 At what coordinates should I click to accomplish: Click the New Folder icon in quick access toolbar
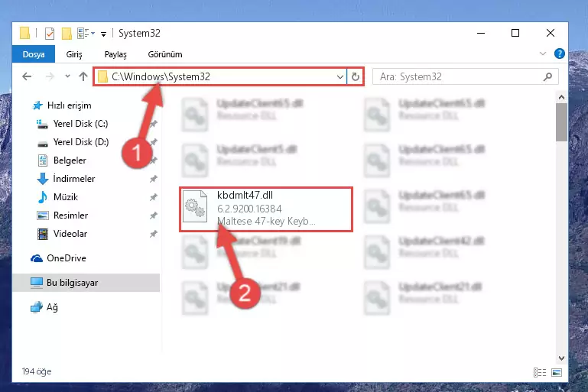coord(67,34)
